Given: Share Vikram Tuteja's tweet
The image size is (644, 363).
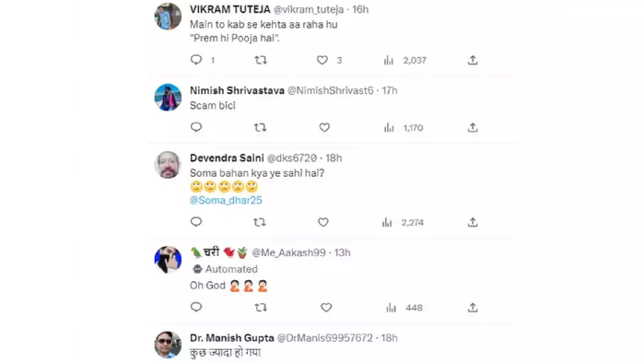Looking at the screenshot, I should click(x=473, y=60).
